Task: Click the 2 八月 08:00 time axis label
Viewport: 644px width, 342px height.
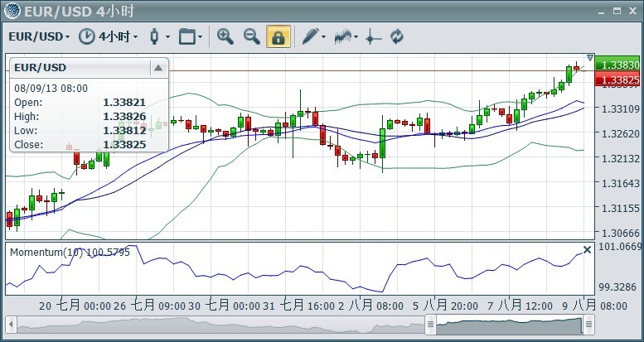Action: pyautogui.click(x=370, y=306)
